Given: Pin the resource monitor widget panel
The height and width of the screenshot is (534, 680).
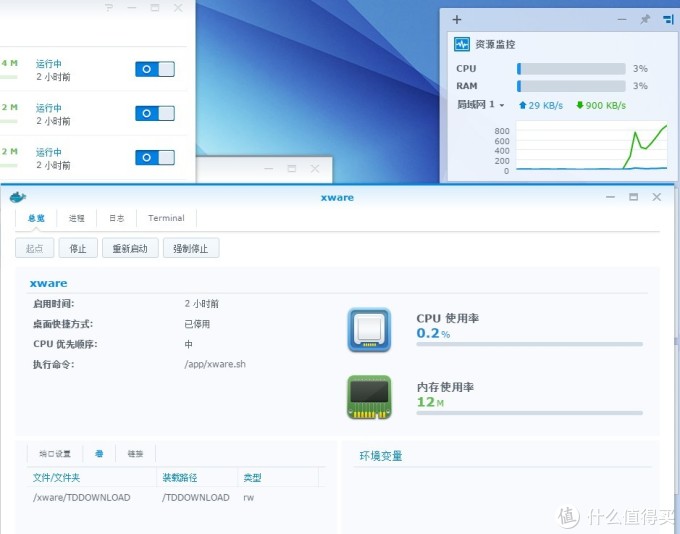Looking at the screenshot, I should pos(645,19).
